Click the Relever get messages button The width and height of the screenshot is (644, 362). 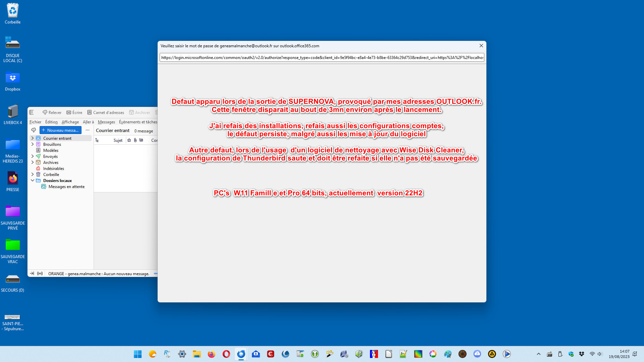[52, 113]
